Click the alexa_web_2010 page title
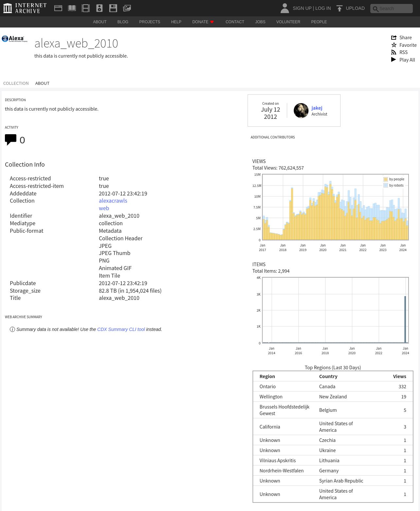Screen dimensions: 420x511 coord(76,44)
